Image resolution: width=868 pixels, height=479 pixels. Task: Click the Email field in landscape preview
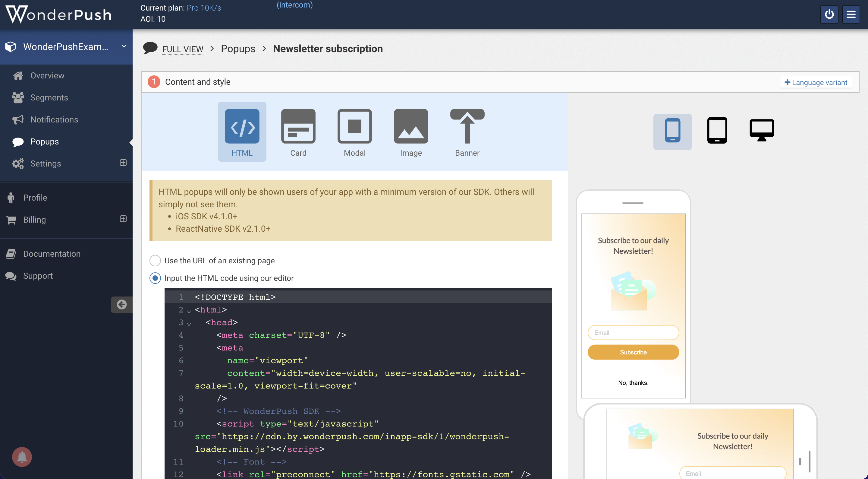pyautogui.click(x=733, y=473)
